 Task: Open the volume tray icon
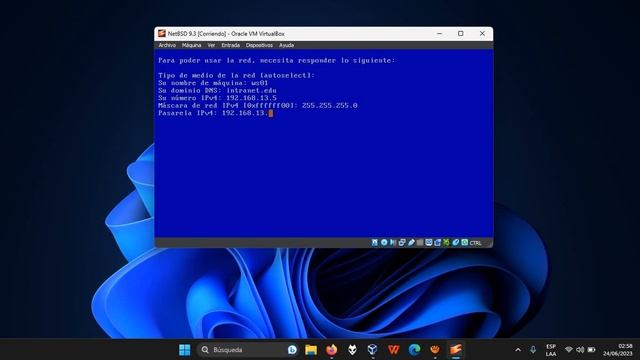click(x=580, y=350)
